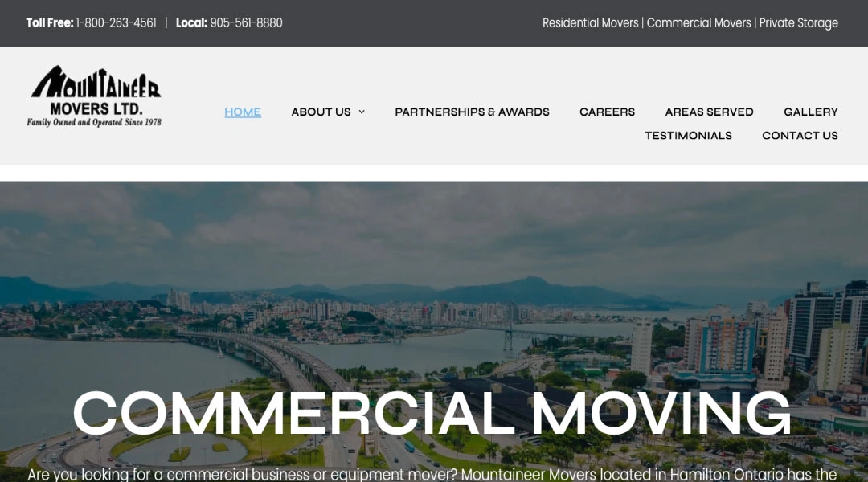Open the Residential Movers link
868x482 pixels.
click(591, 22)
